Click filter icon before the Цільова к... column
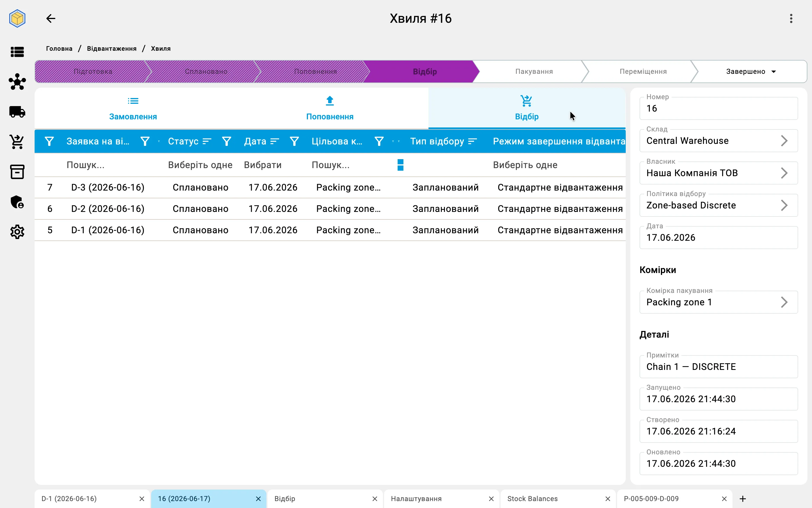The width and height of the screenshot is (812, 508). click(295, 142)
